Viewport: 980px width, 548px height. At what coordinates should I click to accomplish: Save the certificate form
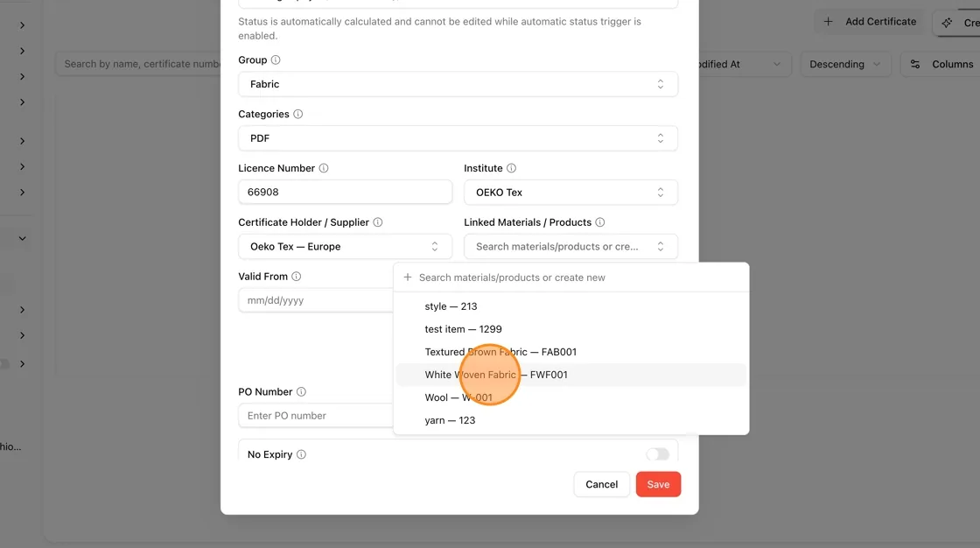pyautogui.click(x=658, y=484)
